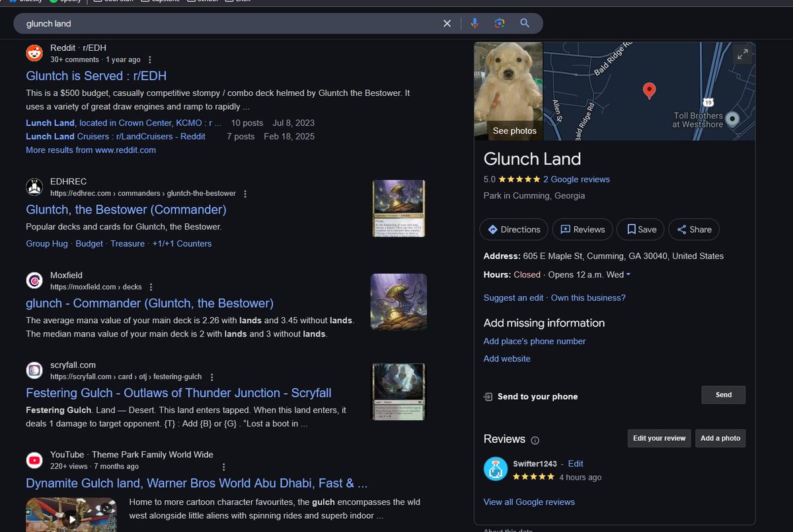
Task: Click the red map pin marker
Action: pyautogui.click(x=650, y=91)
